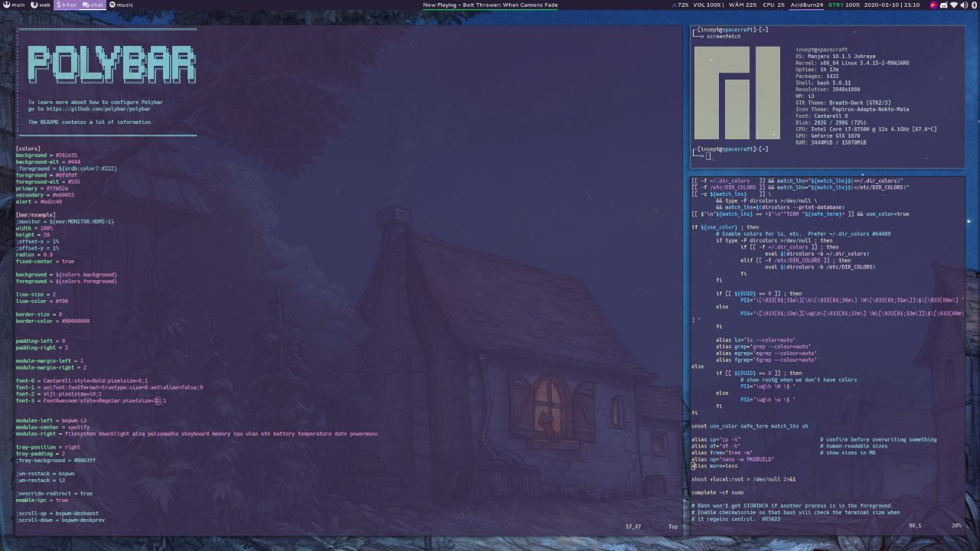The image size is (980, 551).
Task: Click the Top scroll indicator in the editor
Action: (x=673, y=527)
